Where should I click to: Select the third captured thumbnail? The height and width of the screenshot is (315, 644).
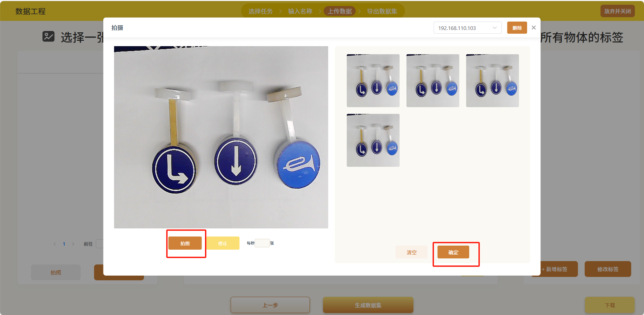(492, 81)
